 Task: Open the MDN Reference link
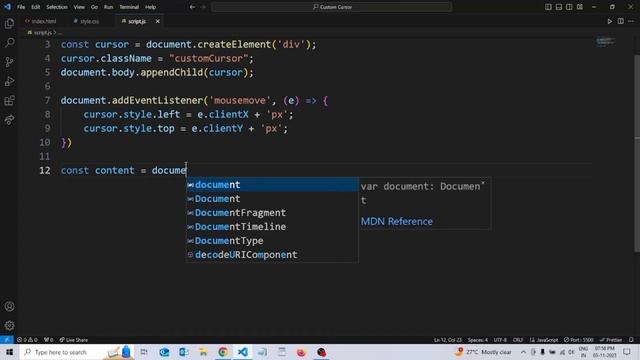coord(397,221)
